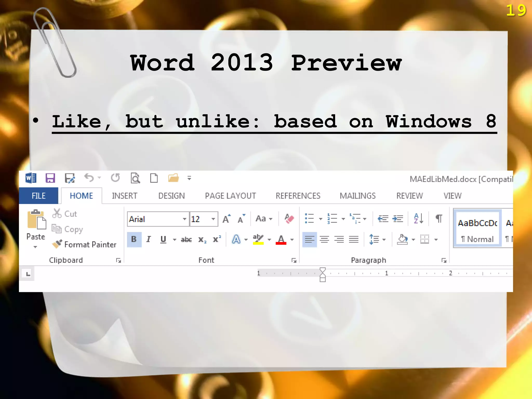Open font color dropdown arrow
The image size is (532, 399).
pyautogui.click(x=292, y=240)
